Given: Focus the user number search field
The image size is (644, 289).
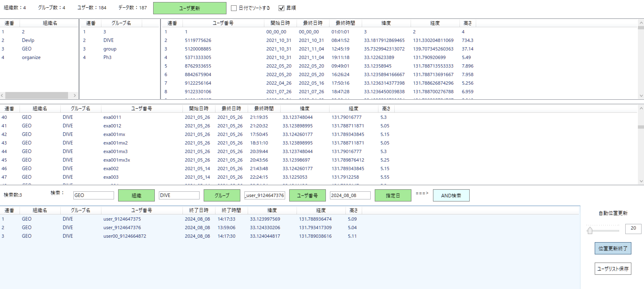Looking at the screenshot, I should pos(265,195).
